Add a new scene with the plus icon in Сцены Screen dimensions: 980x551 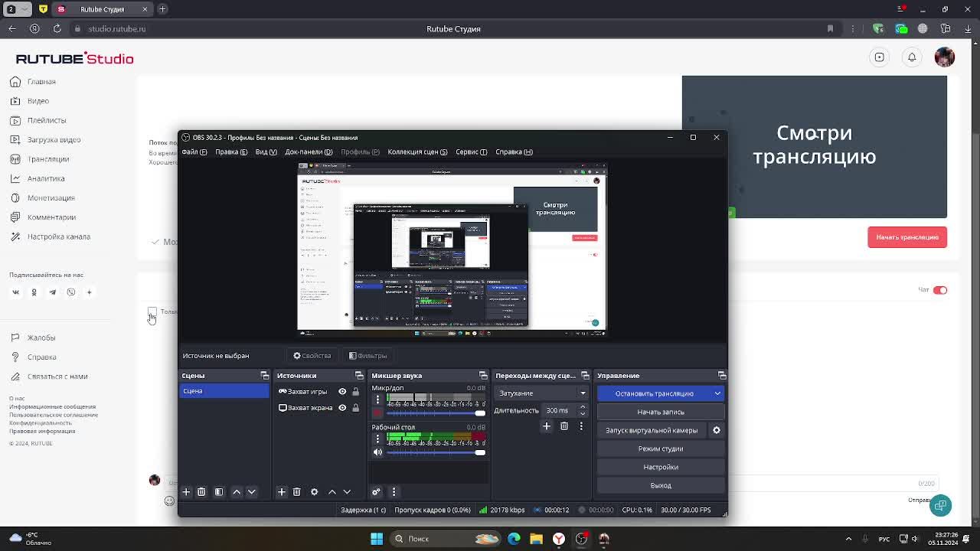pyautogui.click(x=186, y=492)
